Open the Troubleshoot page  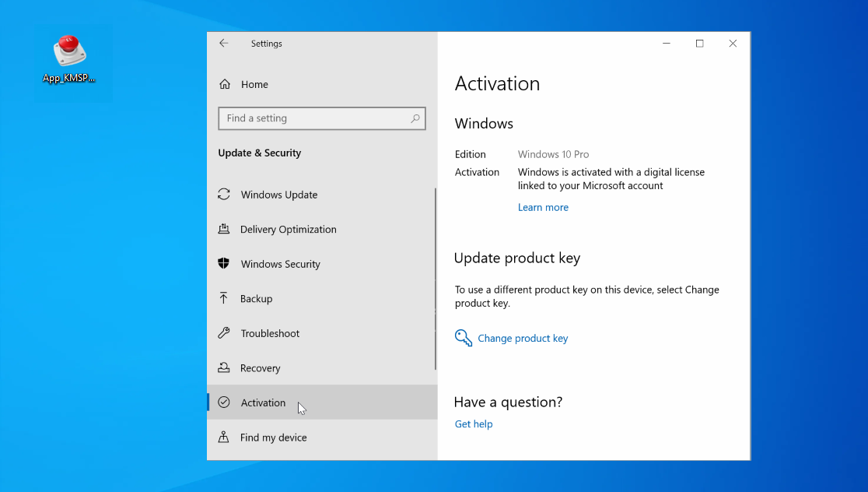(x=322, y=333)
